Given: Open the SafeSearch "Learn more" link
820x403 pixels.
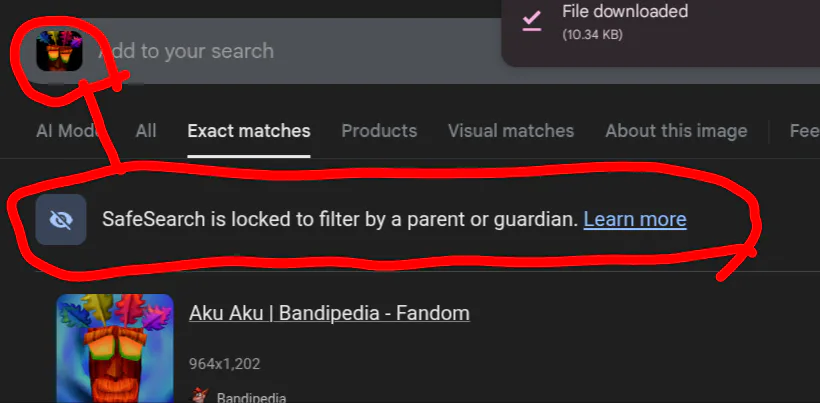Looking at the screenshot, I should [635, 219].
